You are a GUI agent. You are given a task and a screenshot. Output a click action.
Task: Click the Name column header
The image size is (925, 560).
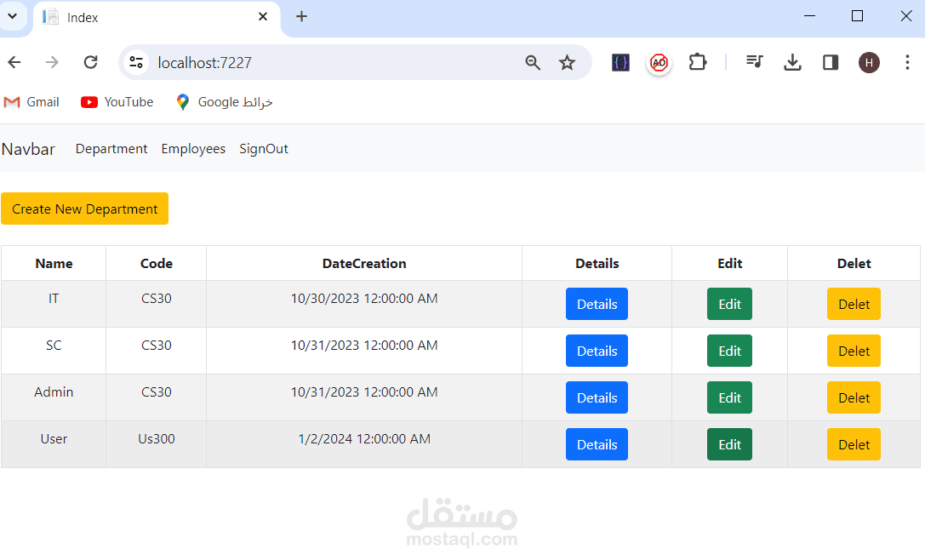coord(54,264)
